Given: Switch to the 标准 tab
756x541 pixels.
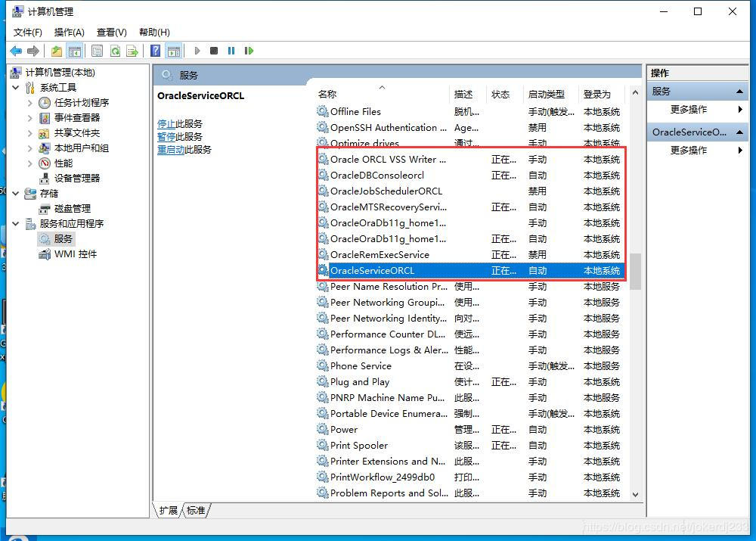Looking at the screenshot, I should point(196,511).
